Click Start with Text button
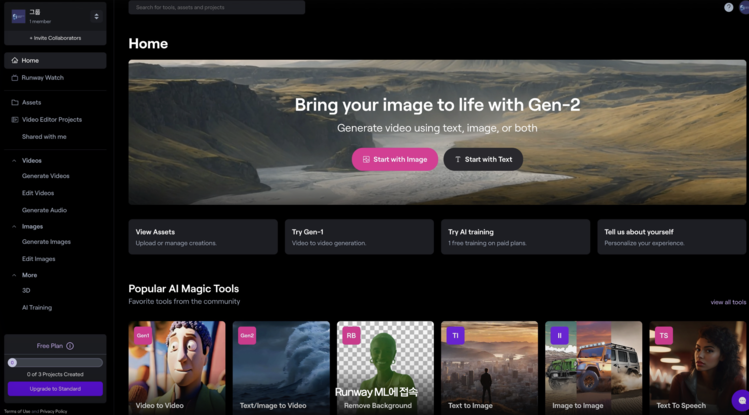The height and width of the screenshot is (415, 749). pos(483,160)
